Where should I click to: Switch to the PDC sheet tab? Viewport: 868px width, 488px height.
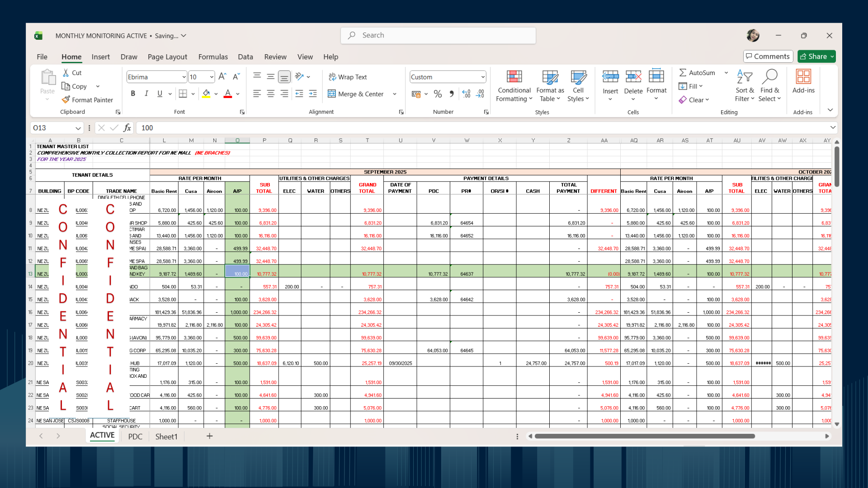(135, 436)
